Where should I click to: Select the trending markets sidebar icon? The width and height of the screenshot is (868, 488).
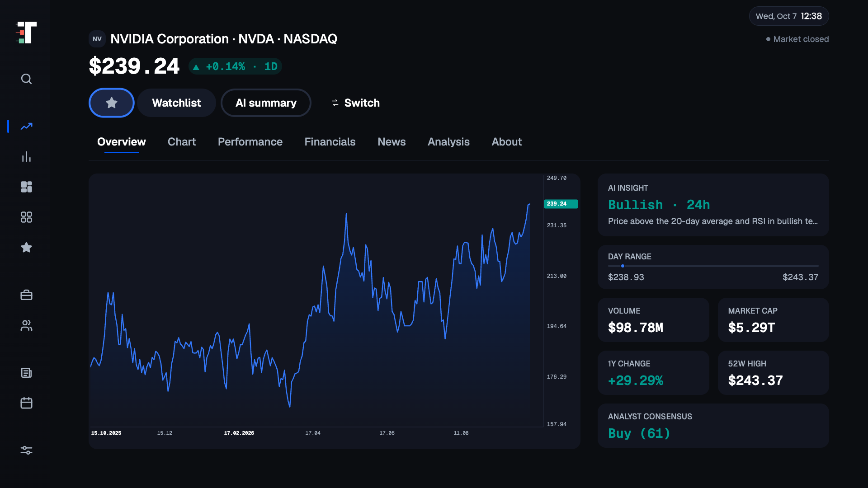point(26,126)
